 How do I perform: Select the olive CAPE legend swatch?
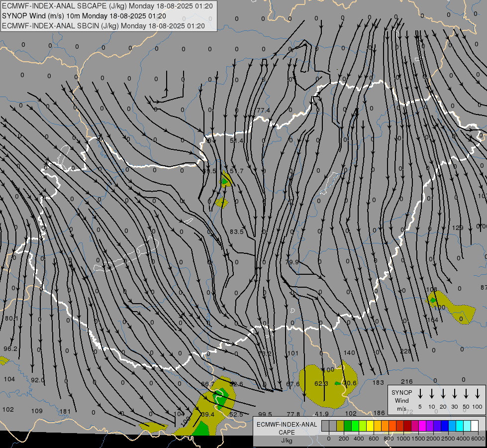click(340, 426)
